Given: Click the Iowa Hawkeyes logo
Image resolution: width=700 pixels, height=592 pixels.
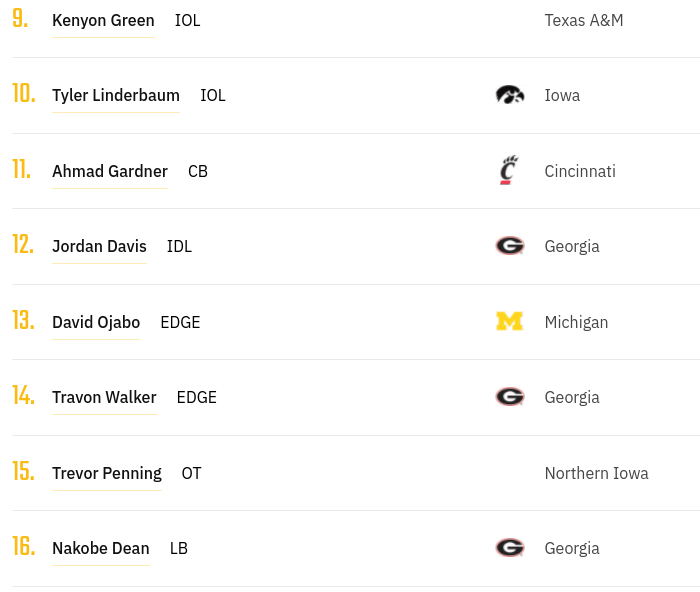Looking at the screenshot, I should pos(510,95).
